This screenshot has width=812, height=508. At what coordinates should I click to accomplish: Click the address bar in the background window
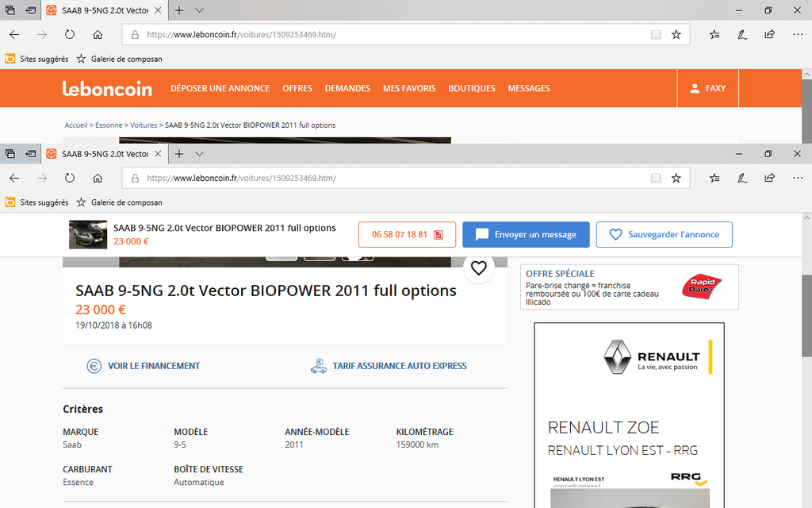tap(405, 35)
